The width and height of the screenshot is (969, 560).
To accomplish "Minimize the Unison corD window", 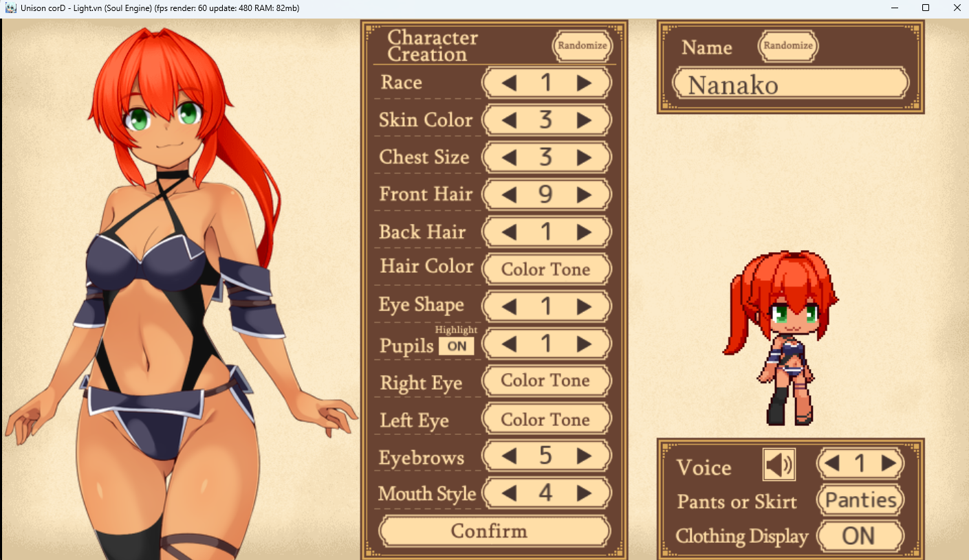I will (895, 8).
